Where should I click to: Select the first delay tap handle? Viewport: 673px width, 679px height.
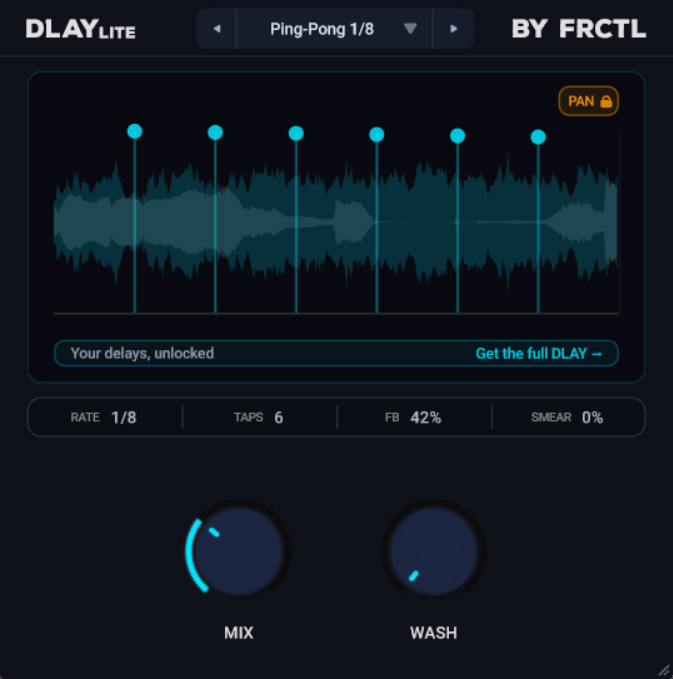point(135,131)
